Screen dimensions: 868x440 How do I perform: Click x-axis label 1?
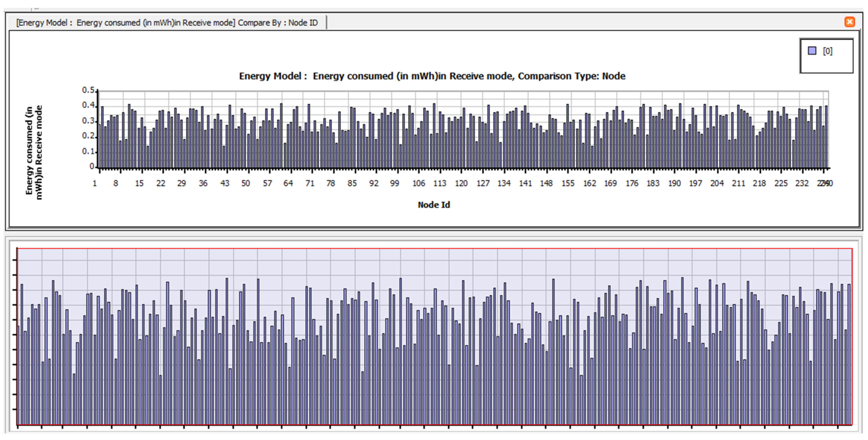pos(95,184)
